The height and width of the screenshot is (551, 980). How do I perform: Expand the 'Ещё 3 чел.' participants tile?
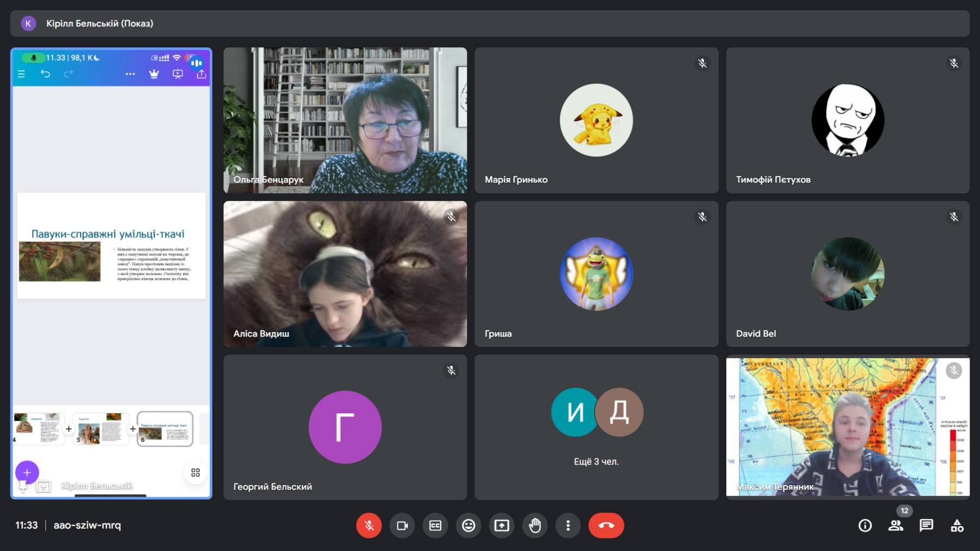coord(596,427)
